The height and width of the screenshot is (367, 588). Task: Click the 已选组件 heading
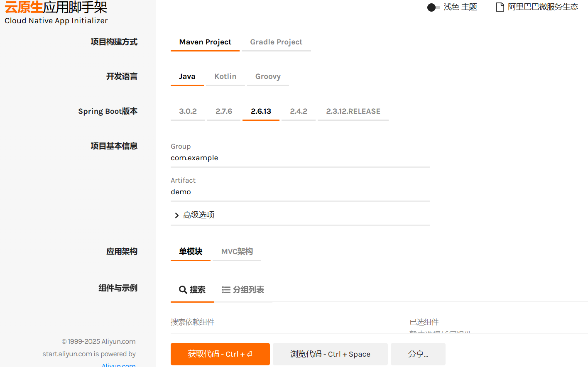point(424,322)
